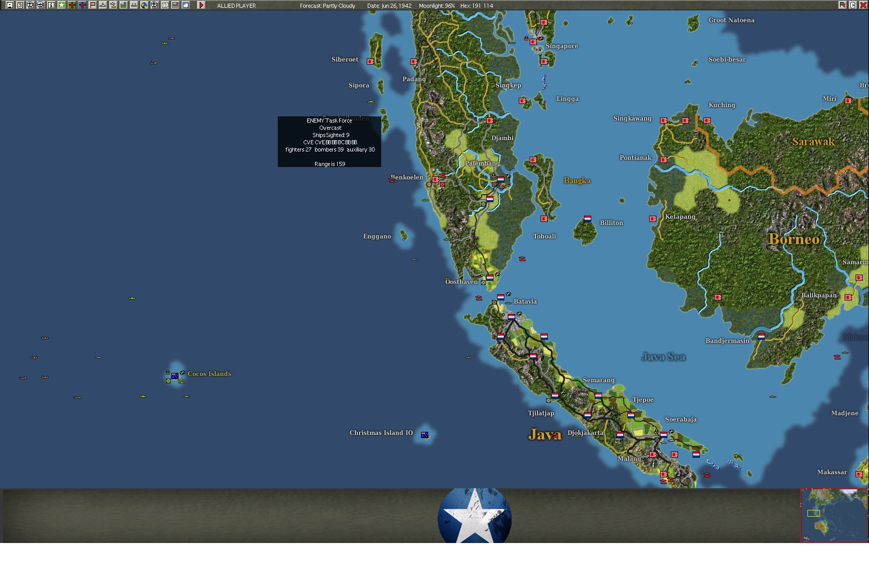Click the minimap in the bottom right corner

tap(834, 515)
